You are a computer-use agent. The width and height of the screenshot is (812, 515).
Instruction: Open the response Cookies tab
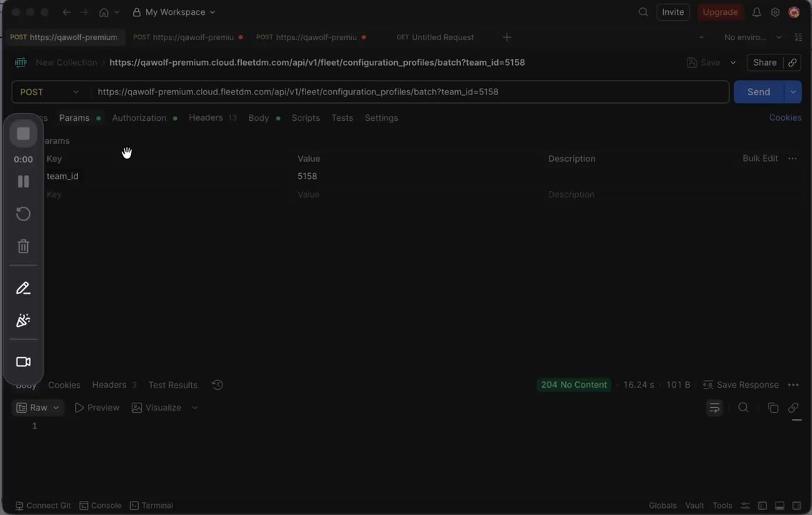(64, 385)
